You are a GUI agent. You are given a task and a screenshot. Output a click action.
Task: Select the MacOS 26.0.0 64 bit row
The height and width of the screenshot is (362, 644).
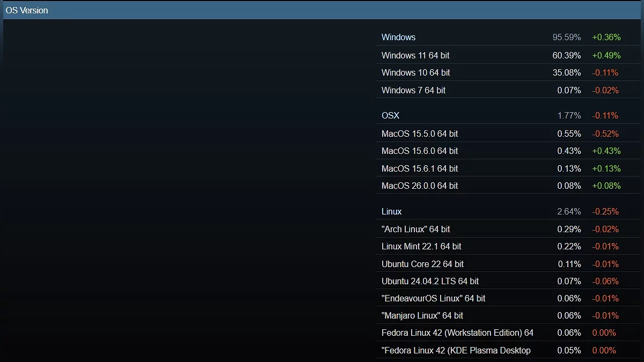coord(508,186)
